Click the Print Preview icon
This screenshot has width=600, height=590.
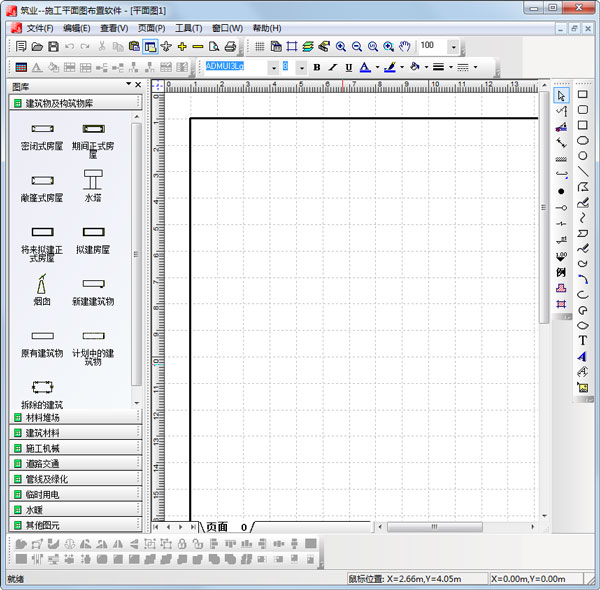pyautogui.click(x=214, y=47)
